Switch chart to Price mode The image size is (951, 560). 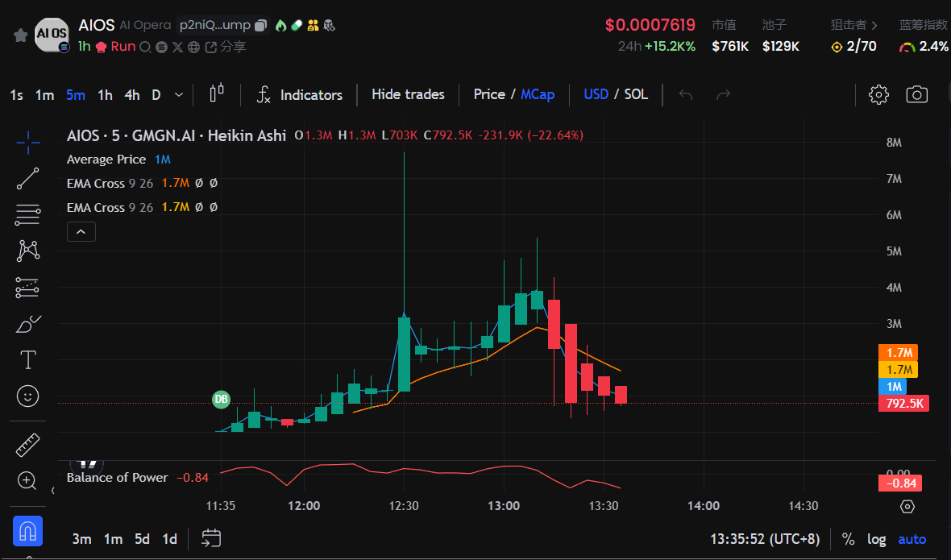[489, 94]
